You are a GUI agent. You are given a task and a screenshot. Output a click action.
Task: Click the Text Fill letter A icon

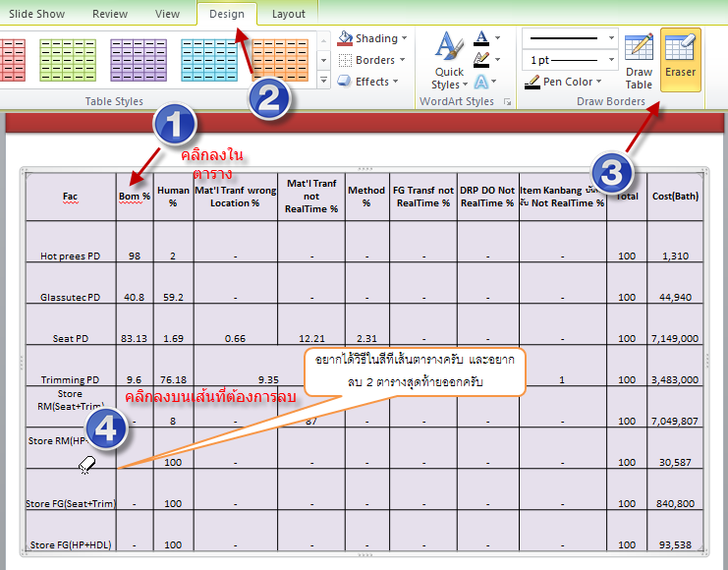pos(481,39)
